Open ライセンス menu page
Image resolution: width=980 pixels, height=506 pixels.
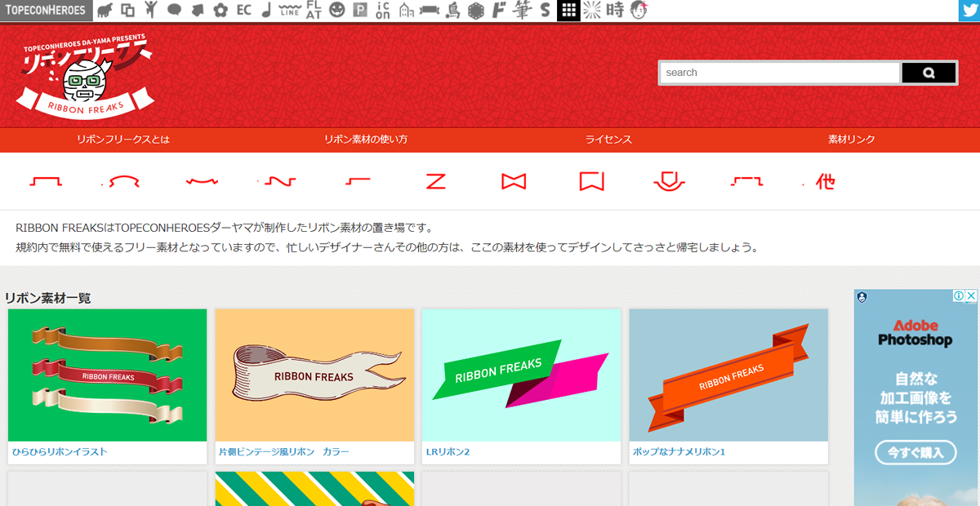point(608,140)
